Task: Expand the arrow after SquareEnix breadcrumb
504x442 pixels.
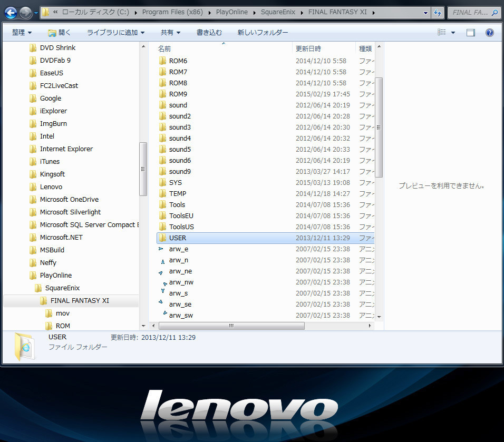Action: (302, 13)
